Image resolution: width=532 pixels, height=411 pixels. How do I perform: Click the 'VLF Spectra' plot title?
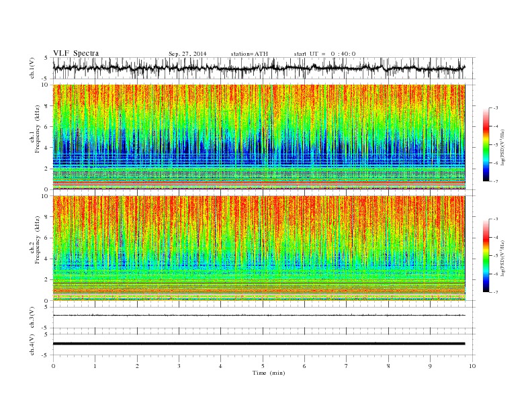[76, 53]
